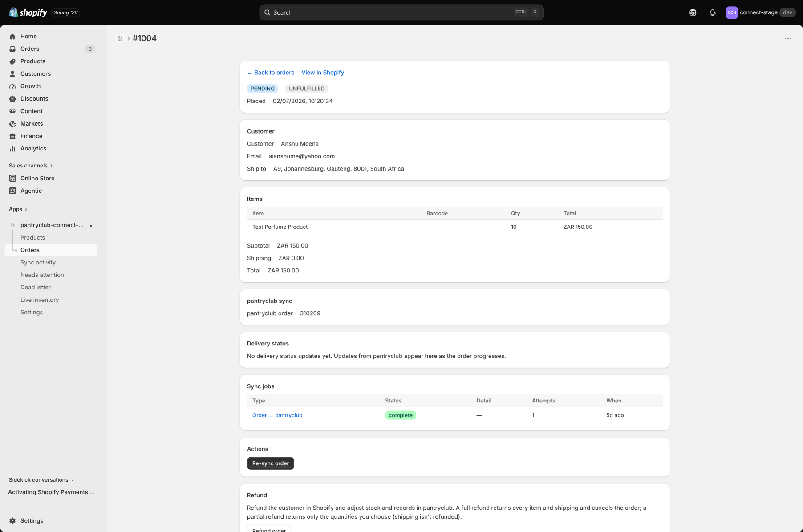Image resolution: width=803 pixels, height=532 pixels.
Task: Expand Sidekick conversations section
Action: 41,480
